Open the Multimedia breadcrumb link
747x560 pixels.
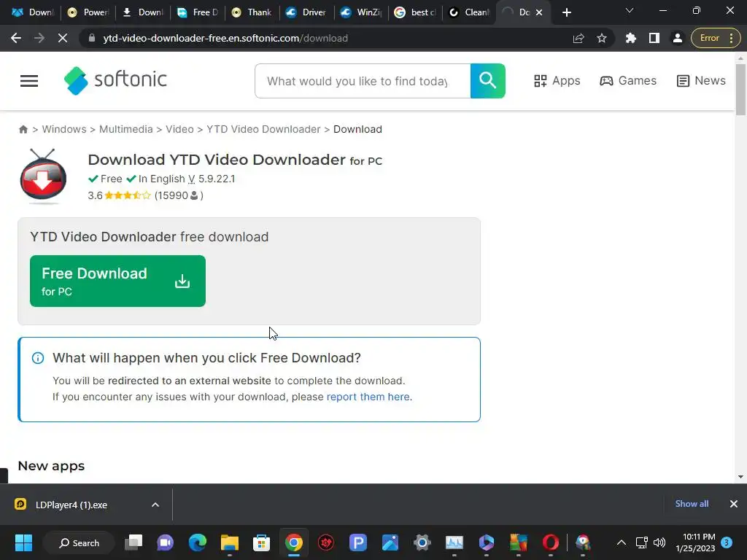tap(125, 130)
